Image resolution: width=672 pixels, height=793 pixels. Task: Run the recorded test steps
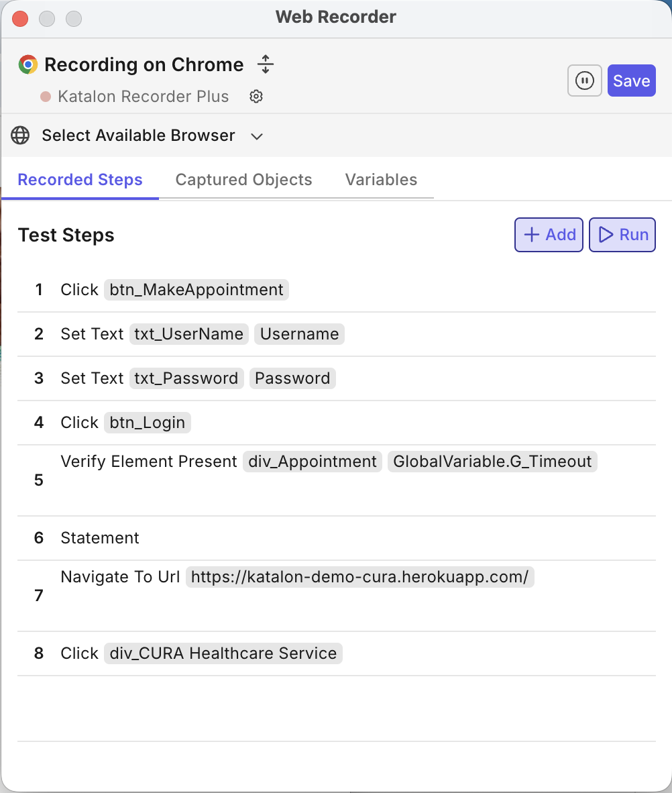click(622, 234)
